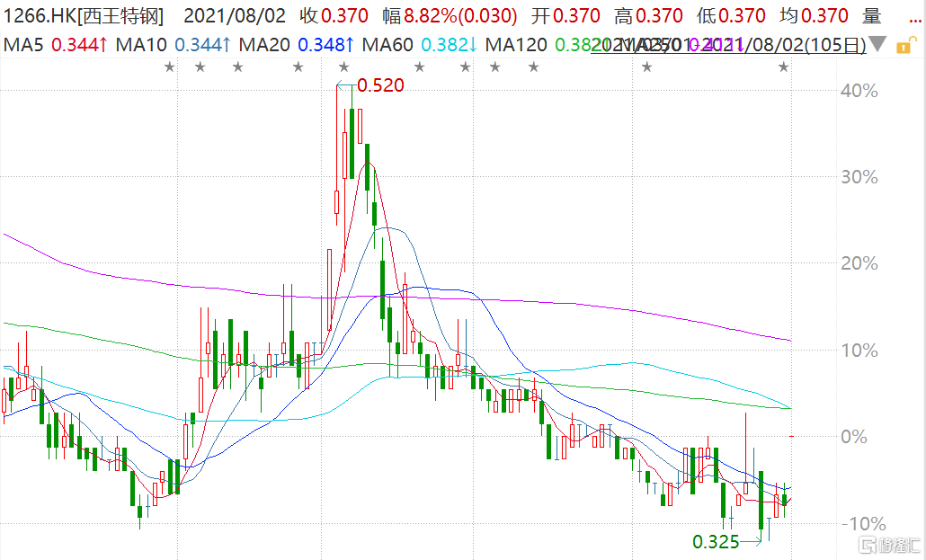Click the date range 2021/03/01-2021/08/02(105日) link

tap(729, 44)
